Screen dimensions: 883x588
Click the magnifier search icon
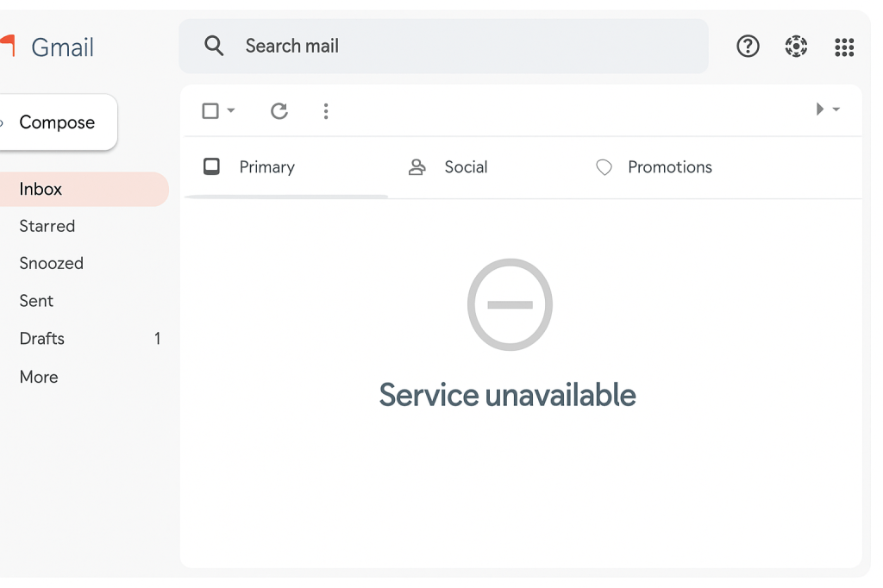pyautogui.click(x=214, y=46)
